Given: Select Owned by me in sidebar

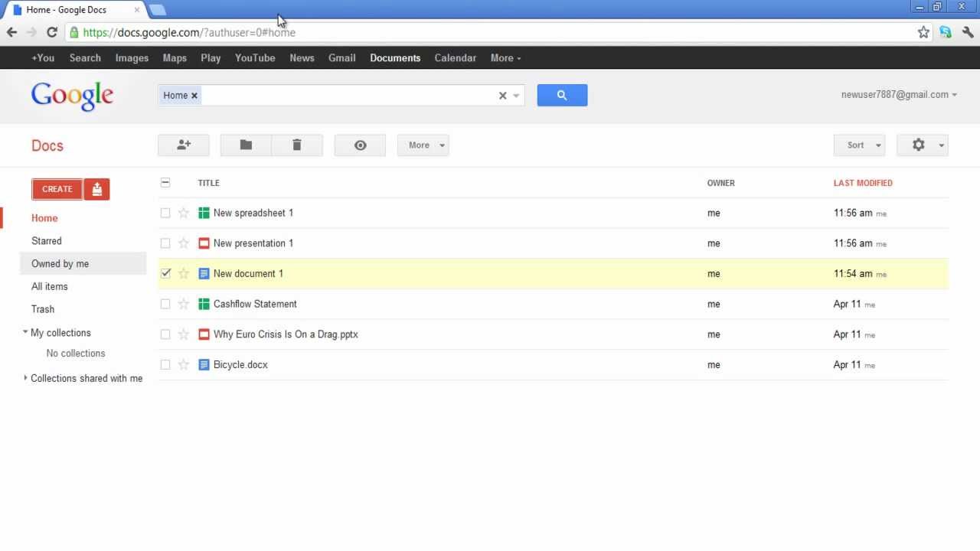Looking at the screenshot, I should (60, 264).
